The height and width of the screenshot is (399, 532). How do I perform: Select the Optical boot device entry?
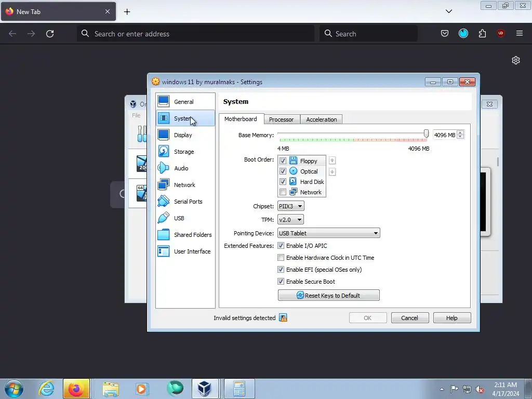pos(302,171)
